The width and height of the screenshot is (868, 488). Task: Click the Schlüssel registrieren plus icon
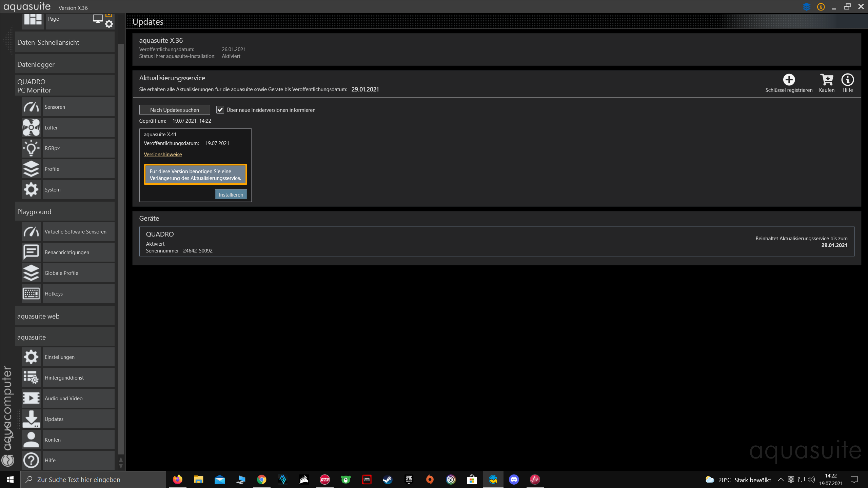[789, 80]
